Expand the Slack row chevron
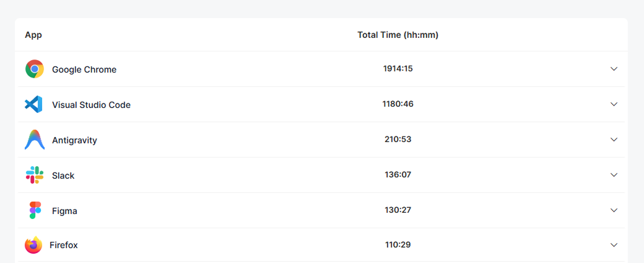Screen dimensions: 644x263 click(614, 175)
